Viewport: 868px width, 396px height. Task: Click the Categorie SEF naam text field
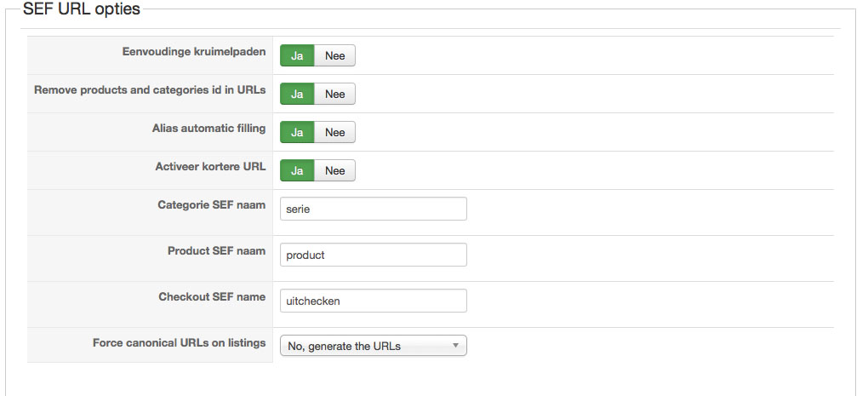click(x=373, y=209)
